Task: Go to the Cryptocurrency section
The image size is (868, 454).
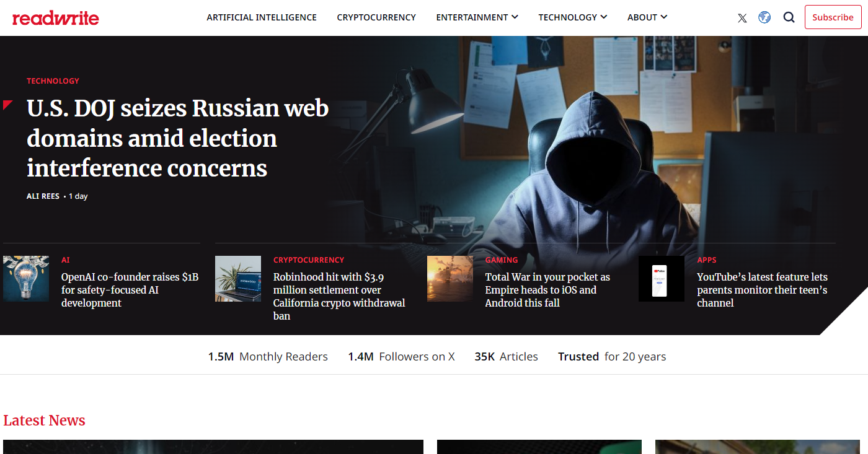Action: coord(376,17)
